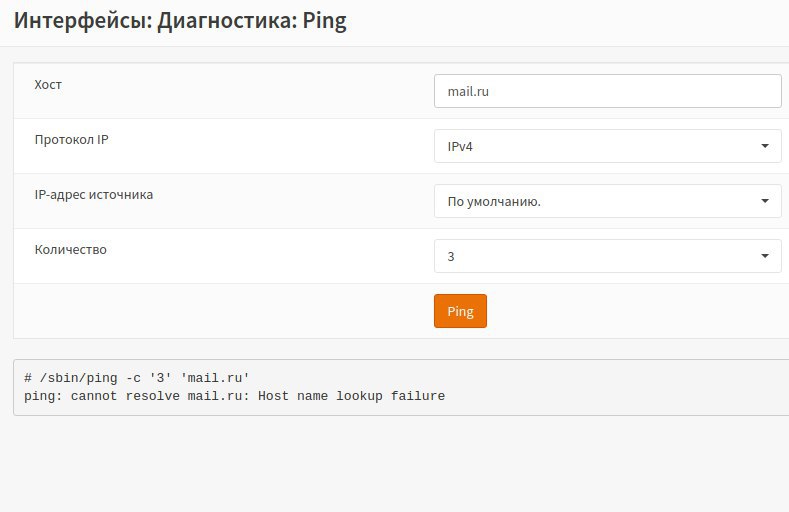Viewport: 789px width, 512px height.
Task: Expand the IP-адрес источника dropdown
Action: tap(607, 201)
